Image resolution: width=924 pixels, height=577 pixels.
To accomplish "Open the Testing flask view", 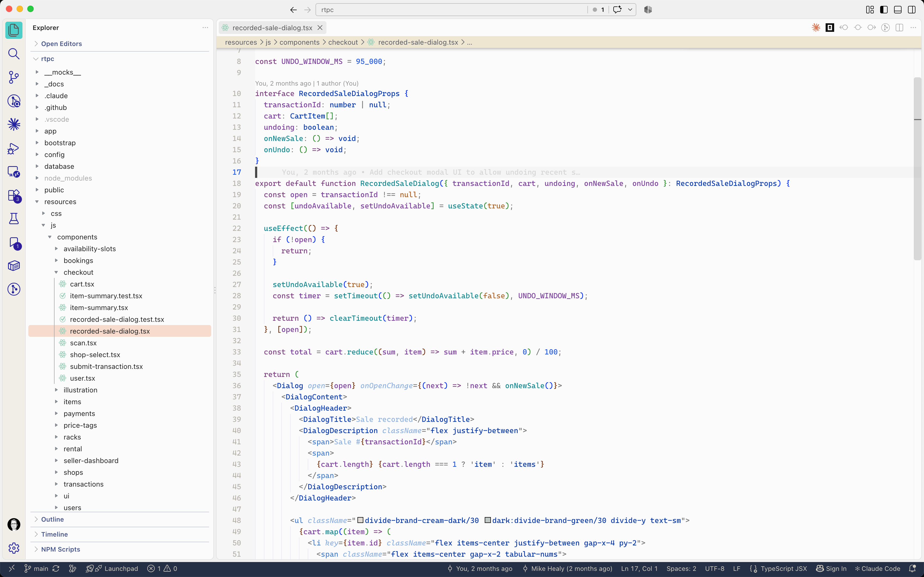I will coord(14,219).
